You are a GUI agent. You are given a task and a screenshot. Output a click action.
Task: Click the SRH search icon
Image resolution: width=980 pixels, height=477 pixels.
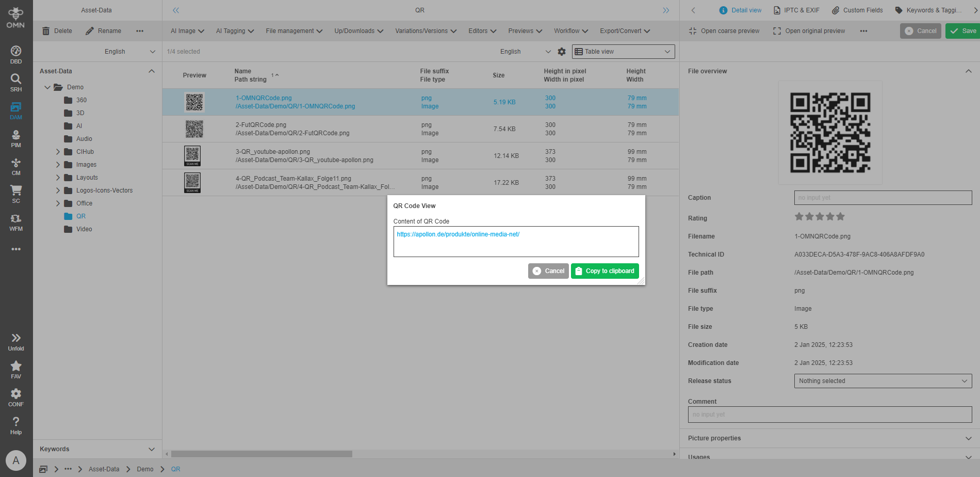coord(16,82)
